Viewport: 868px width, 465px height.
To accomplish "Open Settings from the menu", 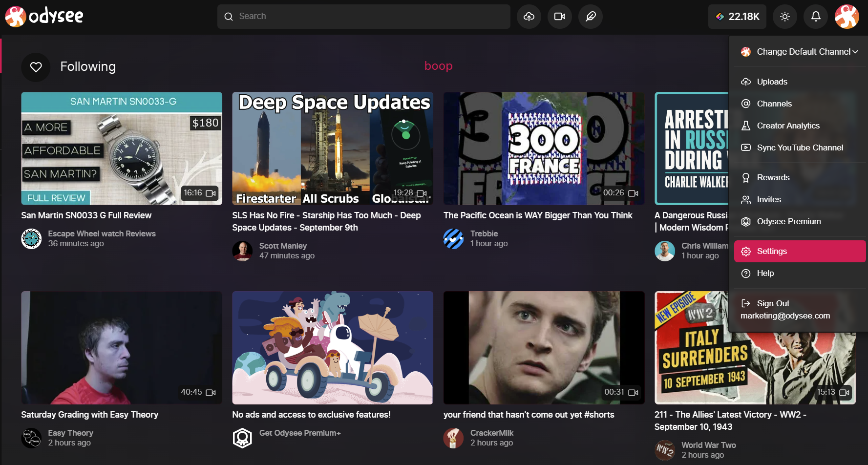I will coord(800,251).
